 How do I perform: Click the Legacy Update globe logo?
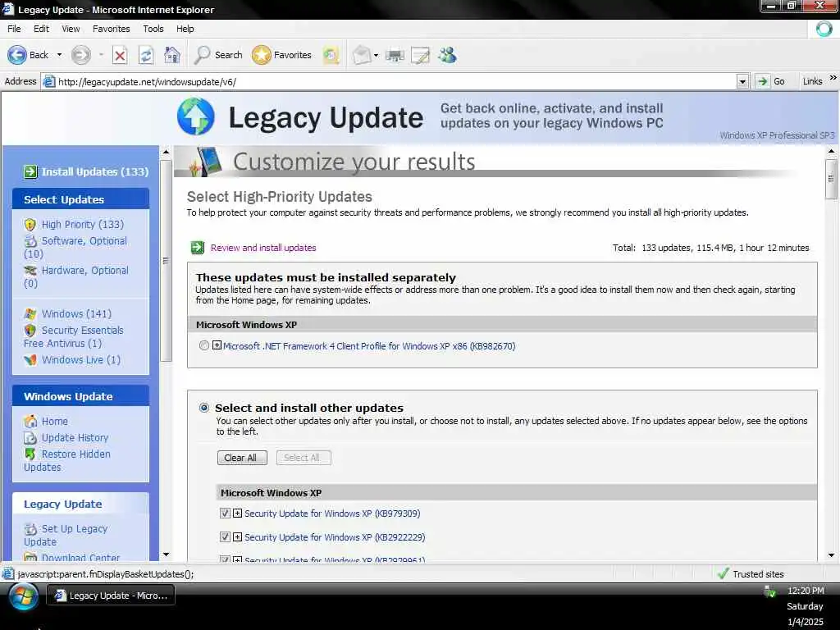195,116
